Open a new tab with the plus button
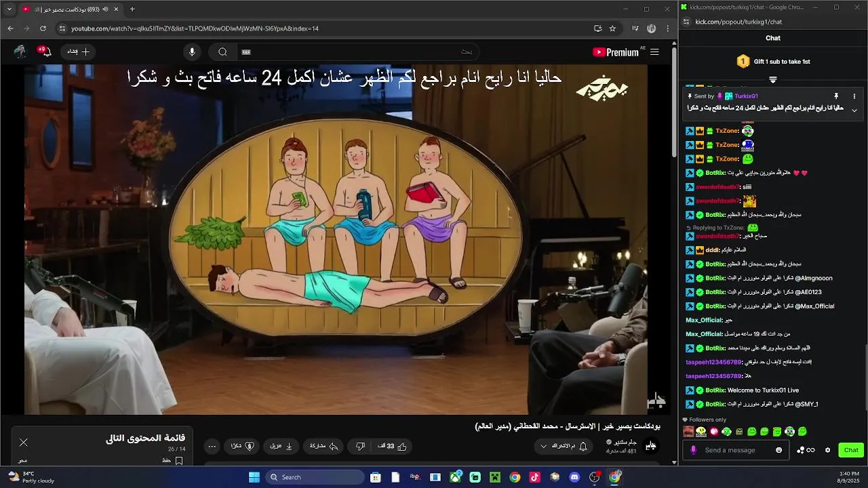The height and width of the screenshot is (488, 868). (132, 9)
